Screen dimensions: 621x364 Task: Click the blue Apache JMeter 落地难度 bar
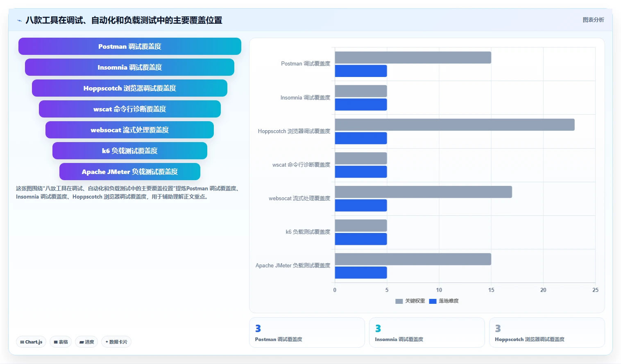point(361,272)
